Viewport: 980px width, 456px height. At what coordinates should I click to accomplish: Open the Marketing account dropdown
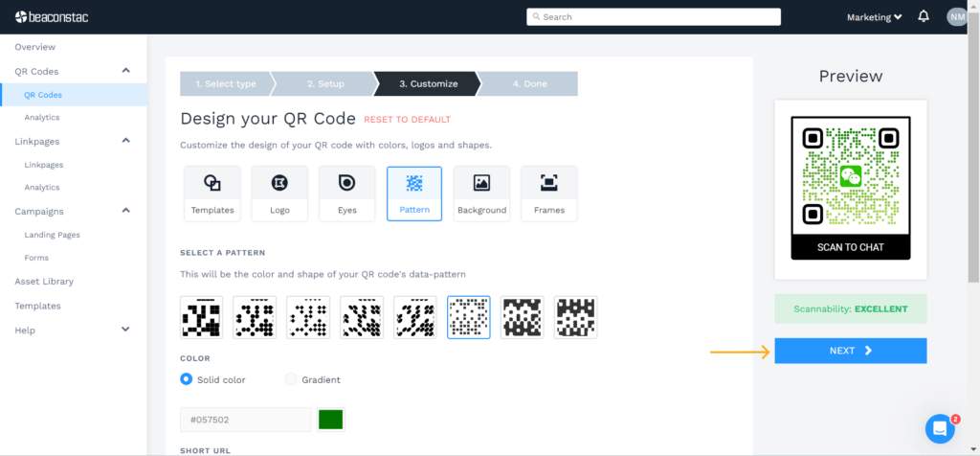pos(874,17)
